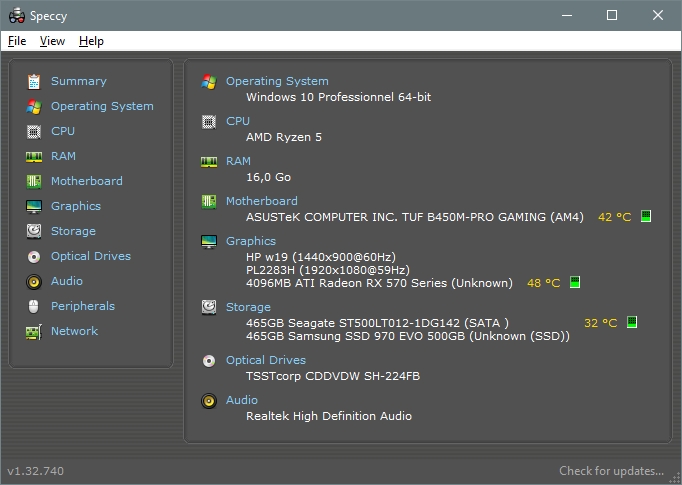Image resolution: width=682 pixels, height=485 pixels.
Task: Click the Audio heading link in summary
Action: pyautogui.click(x=241, y=401)
